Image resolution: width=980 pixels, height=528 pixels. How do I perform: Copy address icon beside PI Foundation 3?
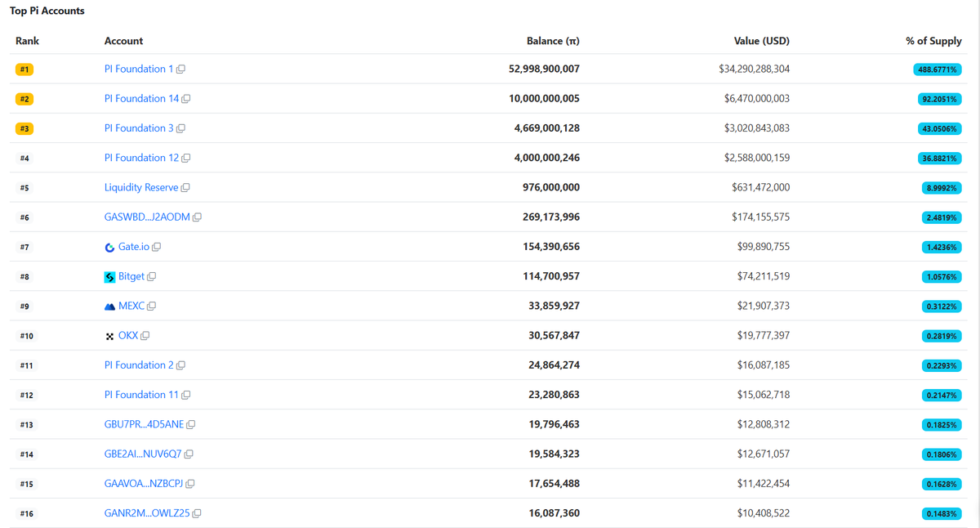(181, 128)
